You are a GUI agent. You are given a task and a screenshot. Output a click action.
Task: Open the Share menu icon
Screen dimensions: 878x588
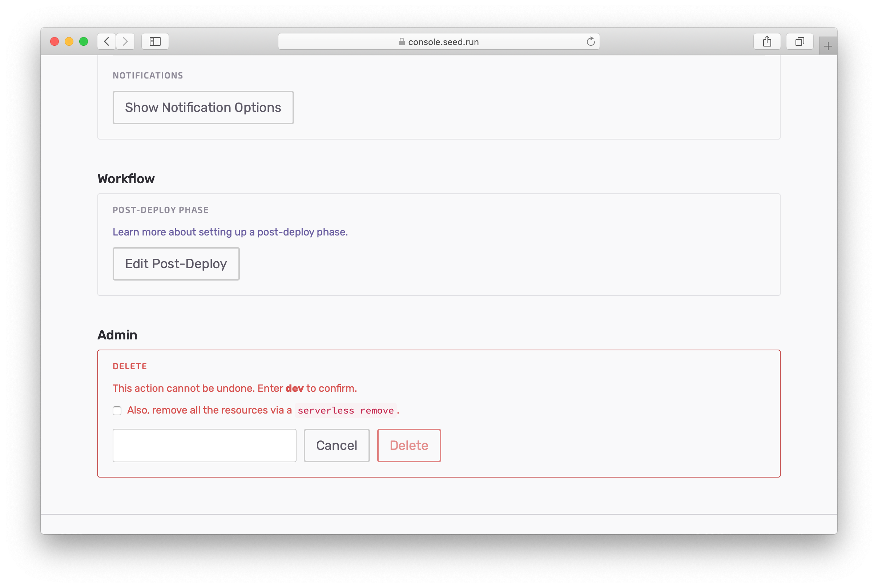[767, 41]
